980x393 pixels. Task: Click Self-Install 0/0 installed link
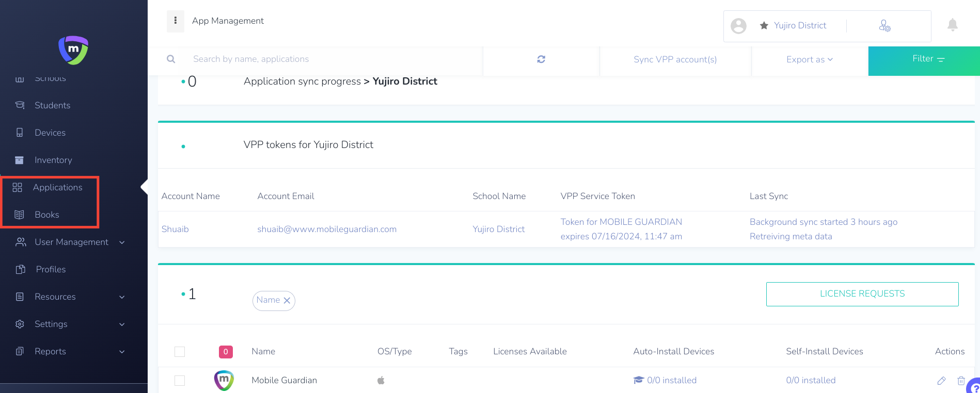811,380
